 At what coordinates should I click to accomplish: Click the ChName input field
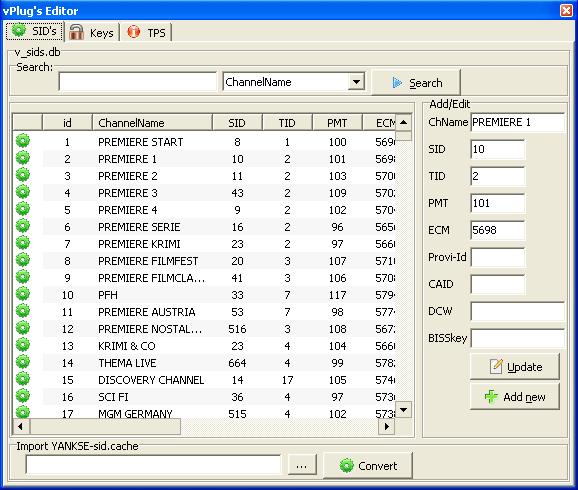[518, 122]
